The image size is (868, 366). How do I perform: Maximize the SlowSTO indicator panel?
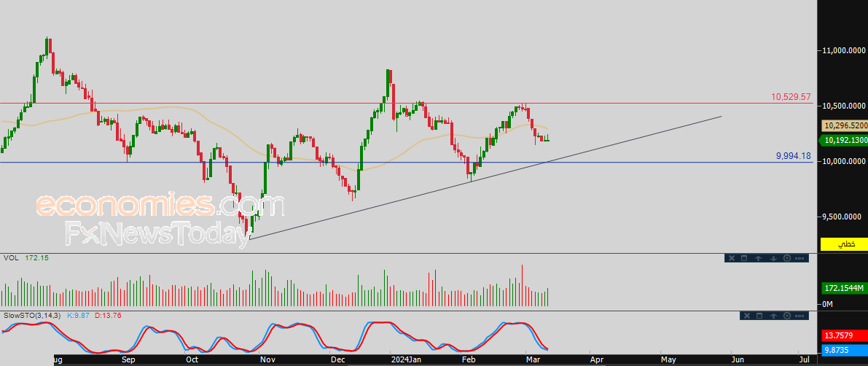759,316
